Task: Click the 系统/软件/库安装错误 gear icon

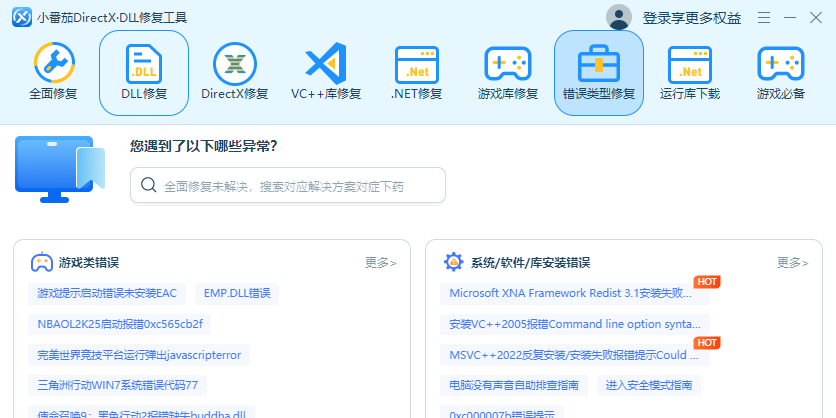Action: [x=454, y=262]
